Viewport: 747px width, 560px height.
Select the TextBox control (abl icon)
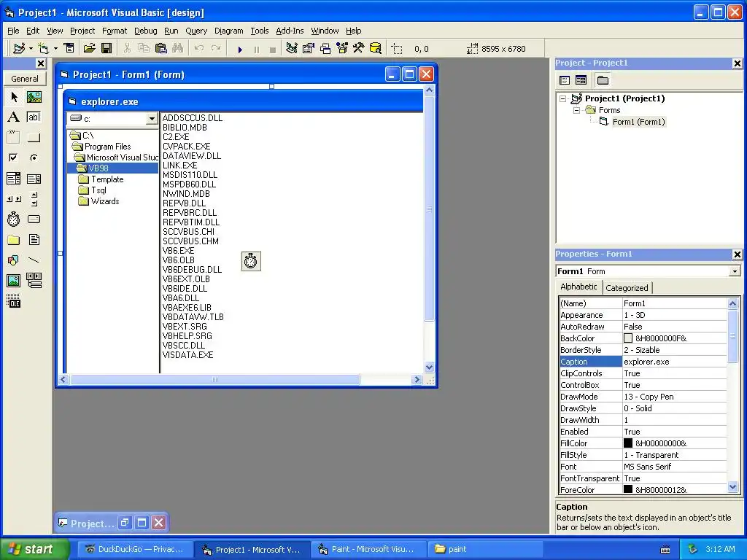[34, 117]
